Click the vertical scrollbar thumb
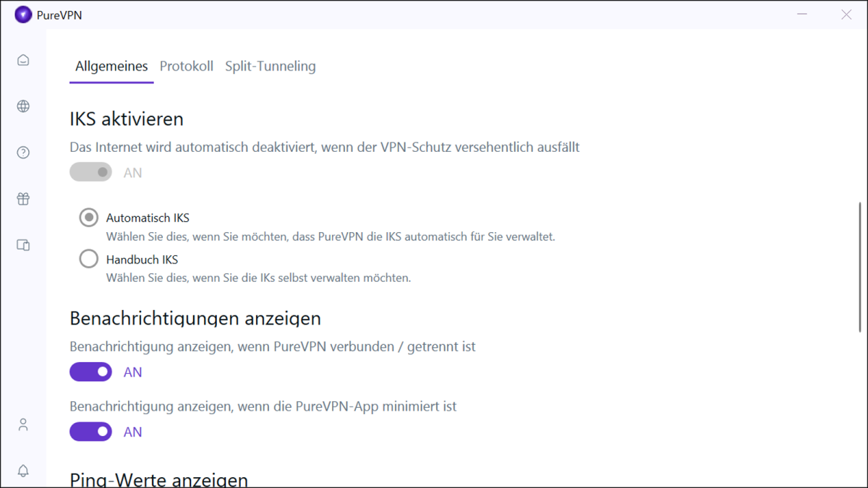 point(859,268)
